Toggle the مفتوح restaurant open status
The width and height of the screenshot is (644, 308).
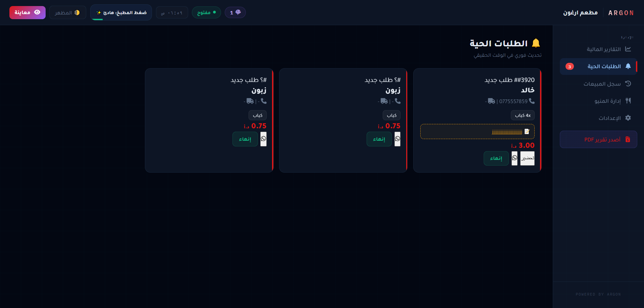click(x=206, y=13)
